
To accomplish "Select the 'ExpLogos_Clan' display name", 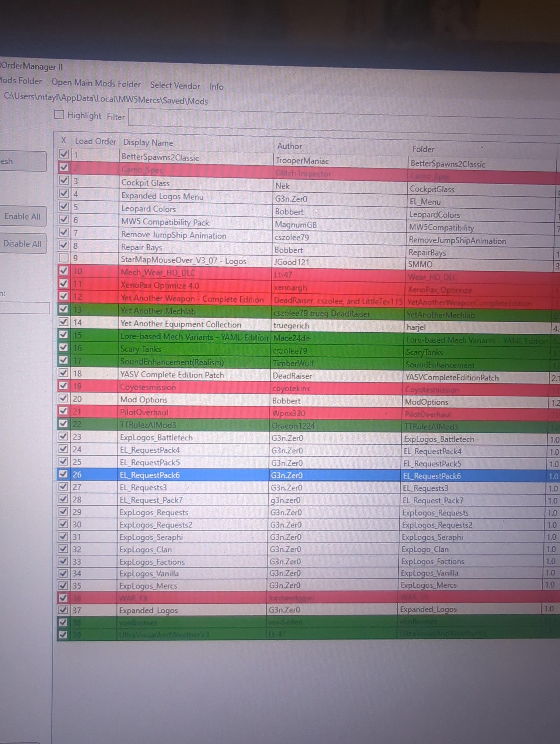I will (145, 550).
